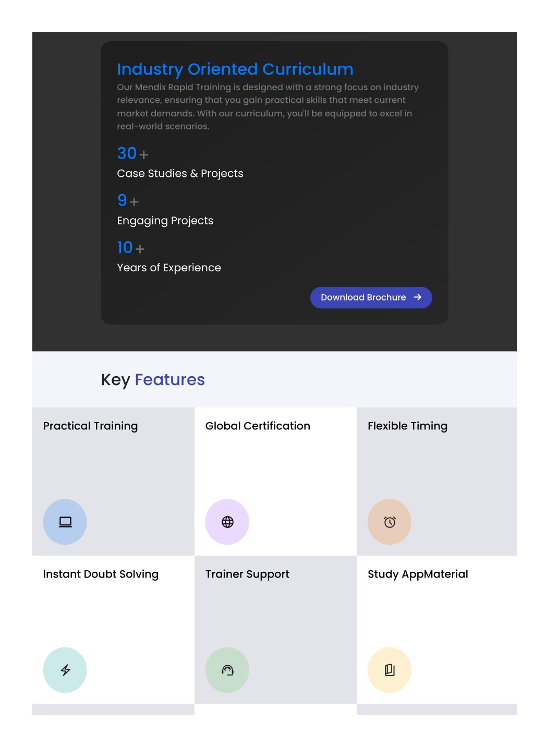Click the Industry Oriented Curriculum heading
Image resolution: width=534 pixels, height=756 pixels.
click(235, 69)
